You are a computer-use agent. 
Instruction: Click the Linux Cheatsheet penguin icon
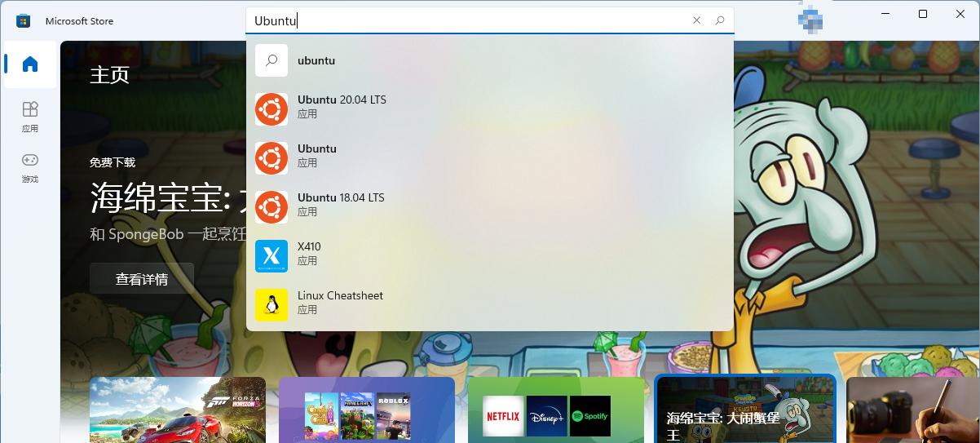click(271, 305)
